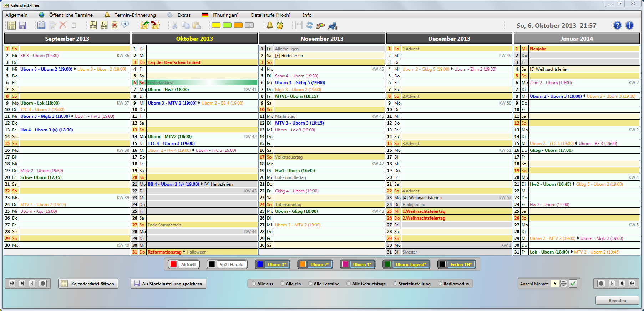Open the Allgemein menu
This screenshot has width=644, height=311.
16,15
